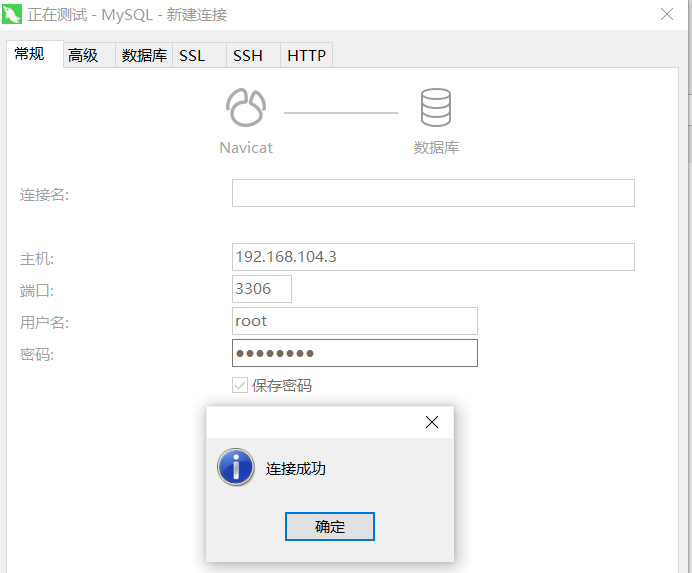The height and width of the screenshot is (573, 692).
Task: Click the 密码: label
Action: tap(37, 354)
